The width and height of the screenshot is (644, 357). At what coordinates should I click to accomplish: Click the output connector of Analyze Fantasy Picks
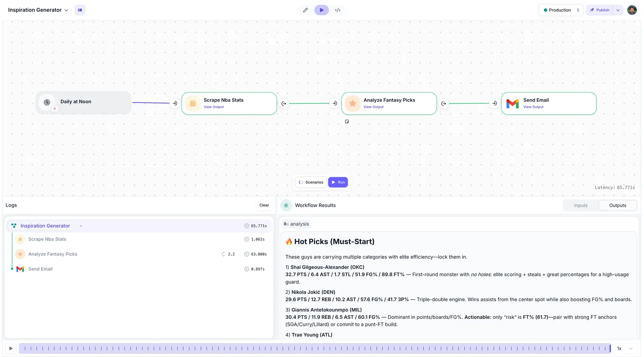444,103
